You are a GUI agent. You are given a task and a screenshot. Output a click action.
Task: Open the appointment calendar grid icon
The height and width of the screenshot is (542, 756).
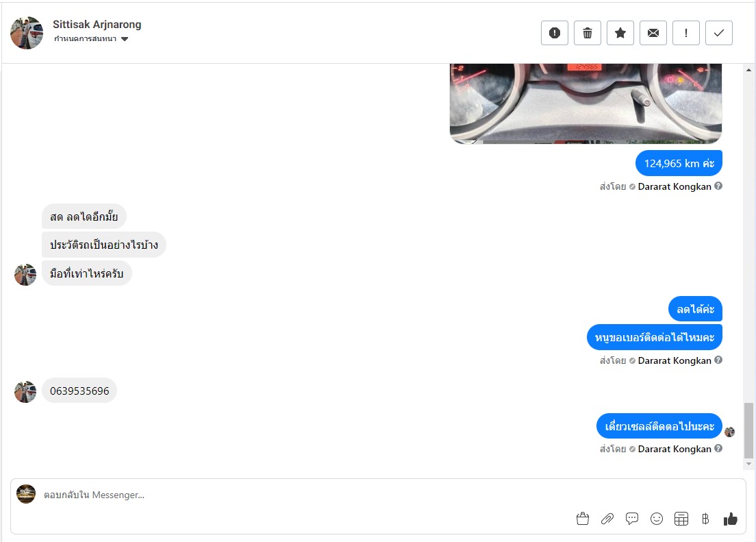click(x=681, y=519)
